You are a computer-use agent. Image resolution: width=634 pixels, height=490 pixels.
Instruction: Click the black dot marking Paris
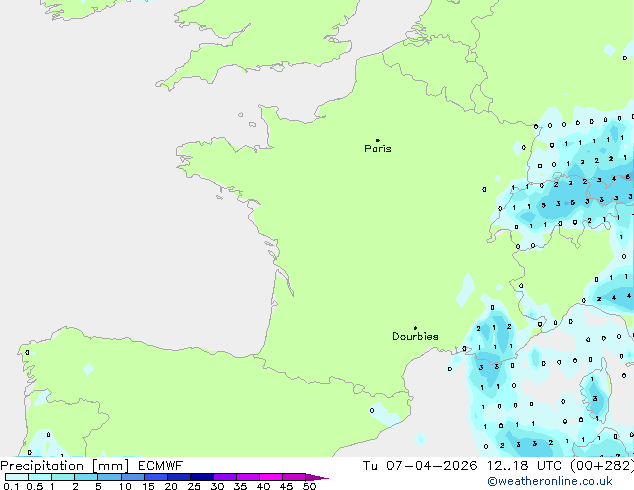tap(378, 140)
